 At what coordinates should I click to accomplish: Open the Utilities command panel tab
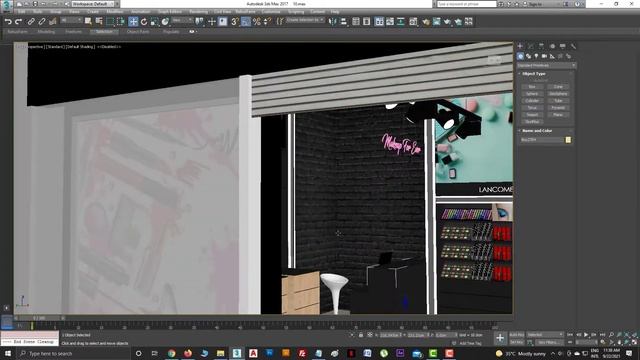pyautogui.click(x=573, y=46)
